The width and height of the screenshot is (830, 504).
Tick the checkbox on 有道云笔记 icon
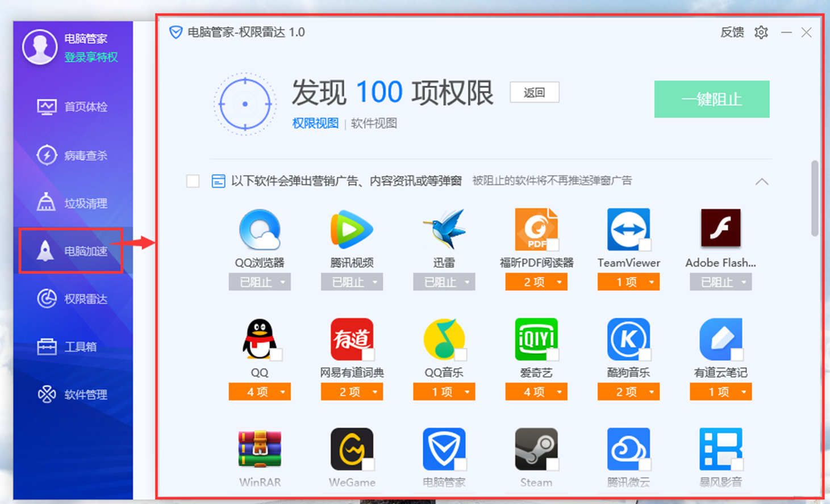coord(737,355)
